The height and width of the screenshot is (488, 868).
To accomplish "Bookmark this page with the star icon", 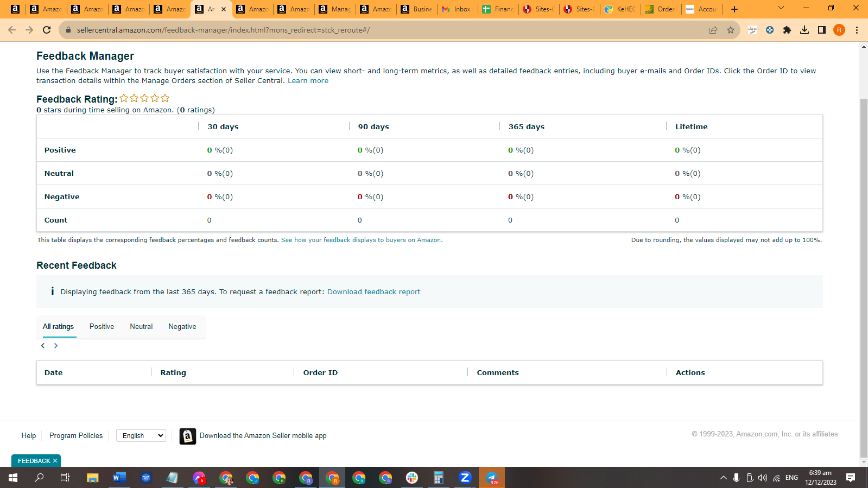I will point(731,30).
